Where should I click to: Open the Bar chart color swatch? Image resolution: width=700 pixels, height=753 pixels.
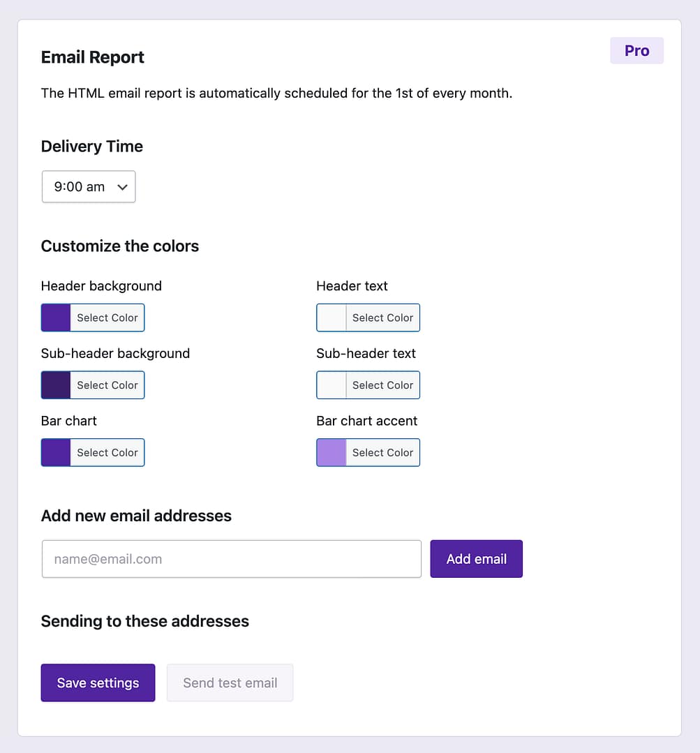pyautogui.click(x=55, y=452)
